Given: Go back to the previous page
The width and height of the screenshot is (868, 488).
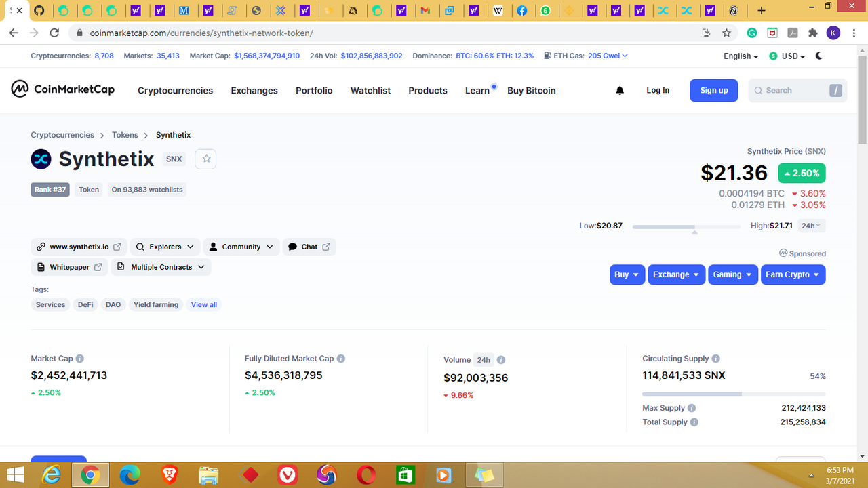Looking at the screenshot, I should coord(14,33).
